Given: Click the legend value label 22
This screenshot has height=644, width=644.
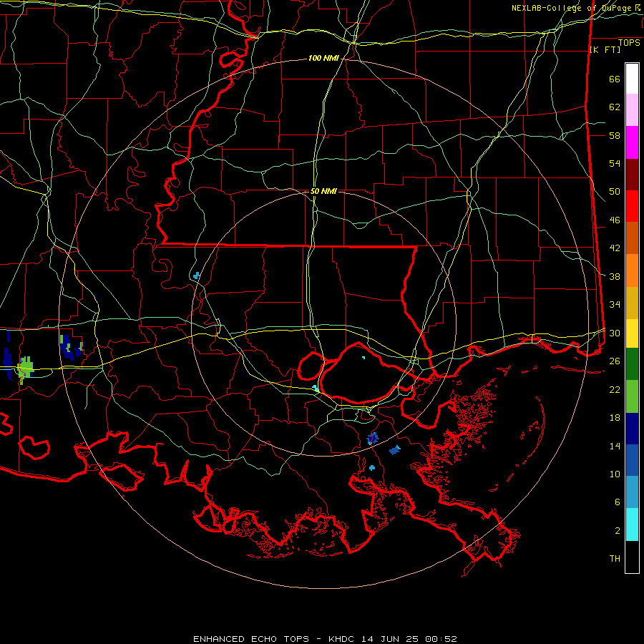Looking at the screenshot, I should 615,389.
